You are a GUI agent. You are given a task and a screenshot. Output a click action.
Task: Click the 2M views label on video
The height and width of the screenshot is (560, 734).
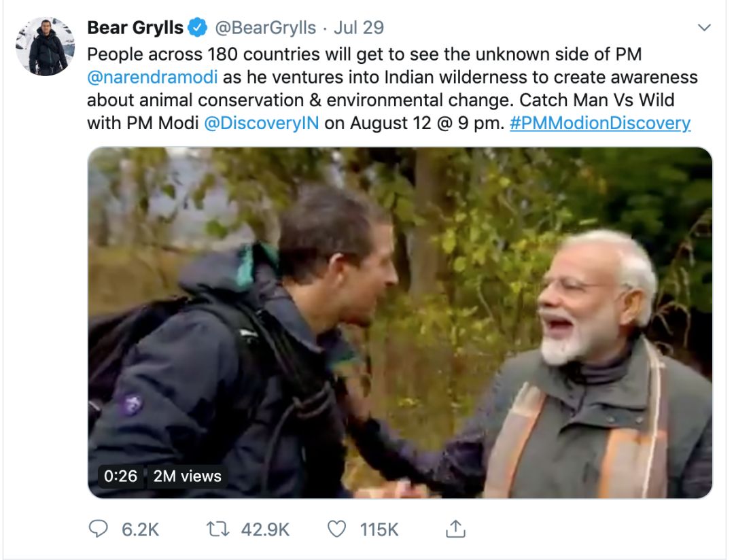point(188,476)
